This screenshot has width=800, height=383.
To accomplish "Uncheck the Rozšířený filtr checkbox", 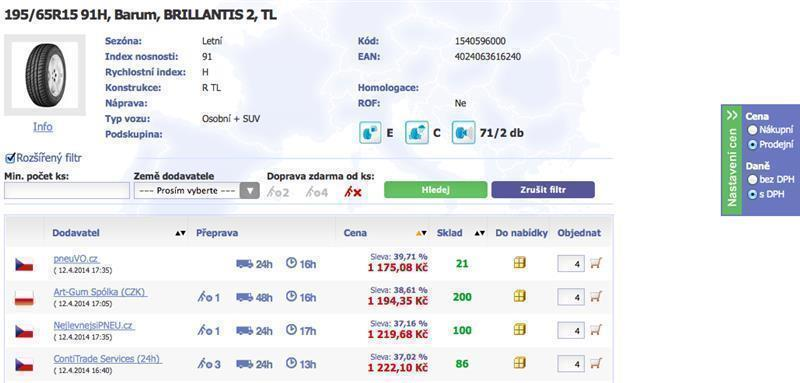I will click(9, 158).
